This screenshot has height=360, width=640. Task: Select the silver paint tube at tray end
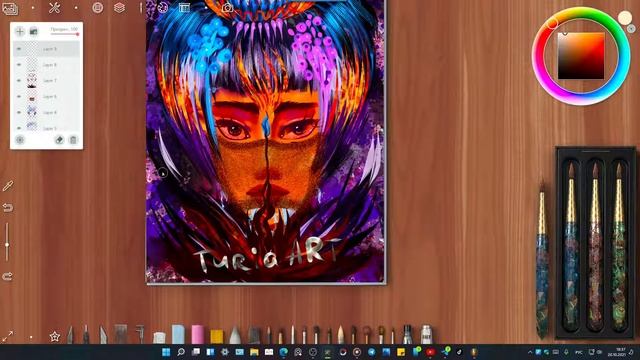[x=426, y=334]
